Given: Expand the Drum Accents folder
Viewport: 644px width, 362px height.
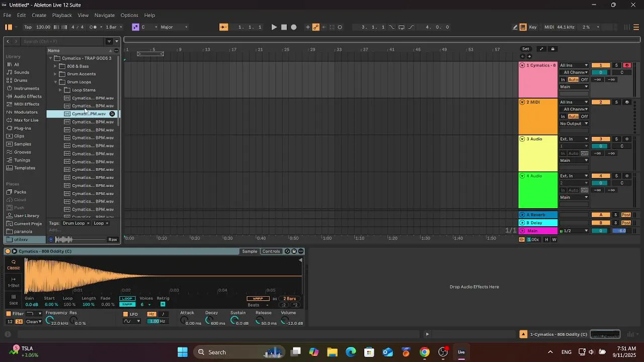Looking at the screenshot, I should point(55,74).
